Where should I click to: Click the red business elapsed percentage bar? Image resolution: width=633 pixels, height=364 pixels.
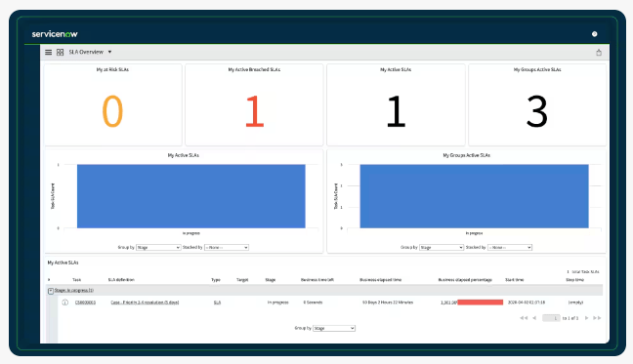tap(480, 303)
